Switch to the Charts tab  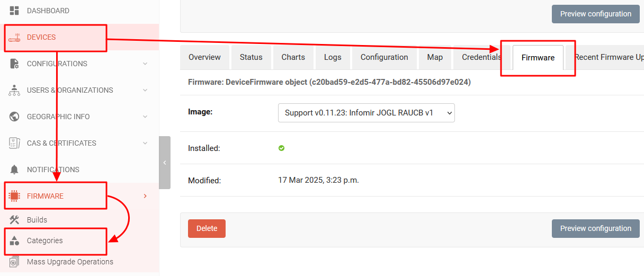coord(293,57)
